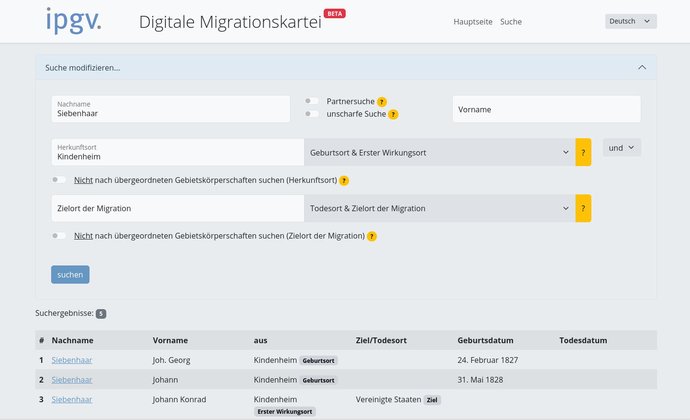
Task: Click the suchen button
Action: (x=70, y=275)
